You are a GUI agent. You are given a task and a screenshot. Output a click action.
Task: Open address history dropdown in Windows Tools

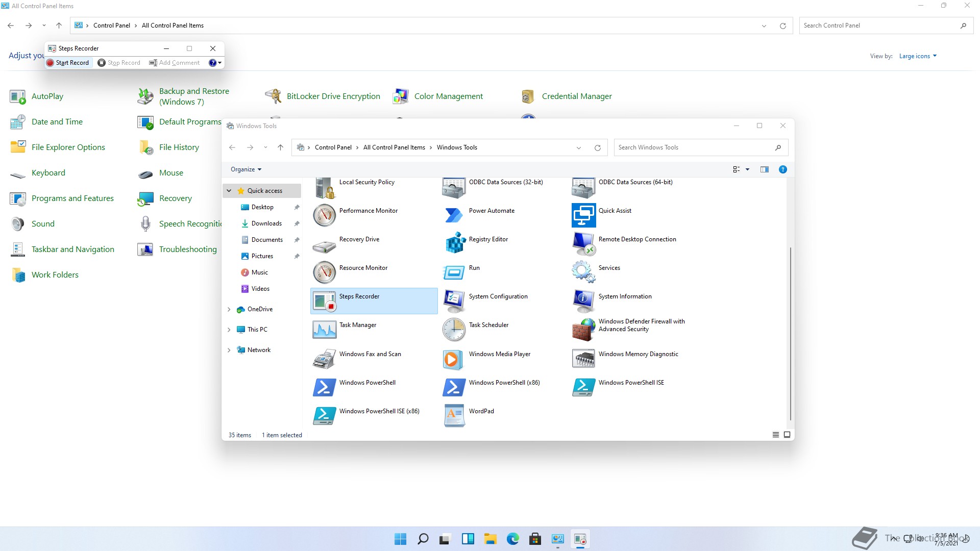[579, 148]
